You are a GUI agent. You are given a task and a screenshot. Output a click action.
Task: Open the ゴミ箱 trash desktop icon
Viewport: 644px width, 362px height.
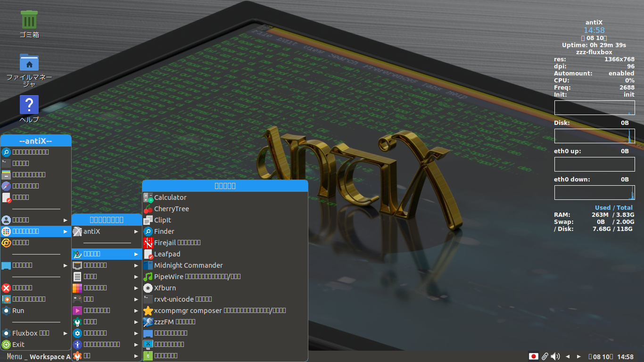click(x=29, y=24)
